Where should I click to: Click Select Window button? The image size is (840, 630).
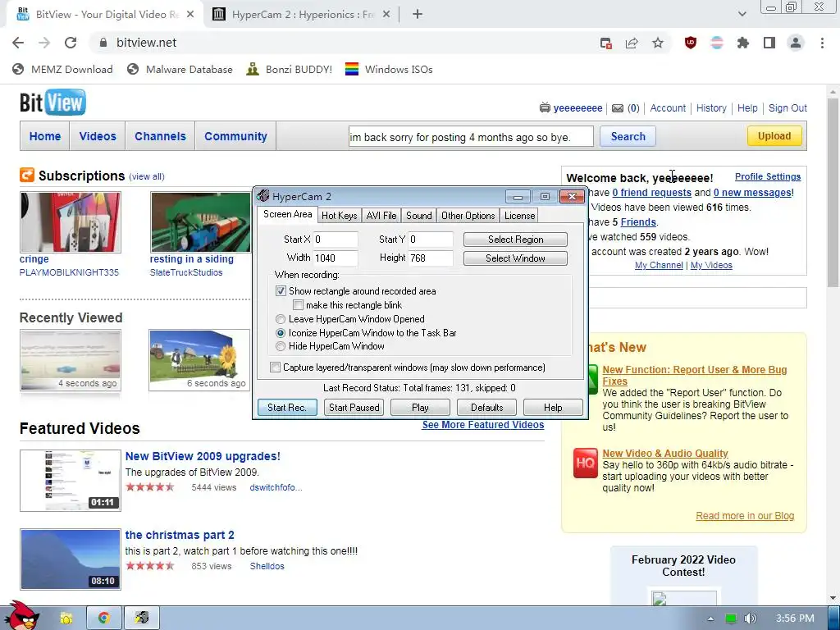point(515,258)
